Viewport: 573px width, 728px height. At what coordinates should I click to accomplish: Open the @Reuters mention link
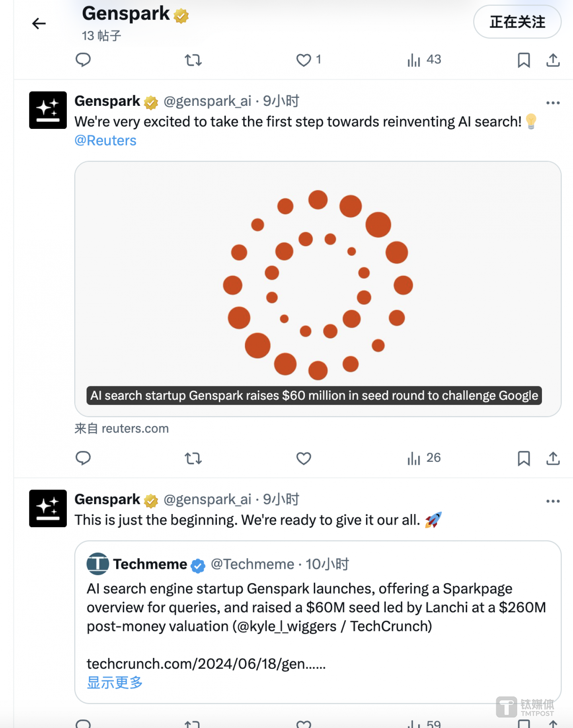(105, 140)
